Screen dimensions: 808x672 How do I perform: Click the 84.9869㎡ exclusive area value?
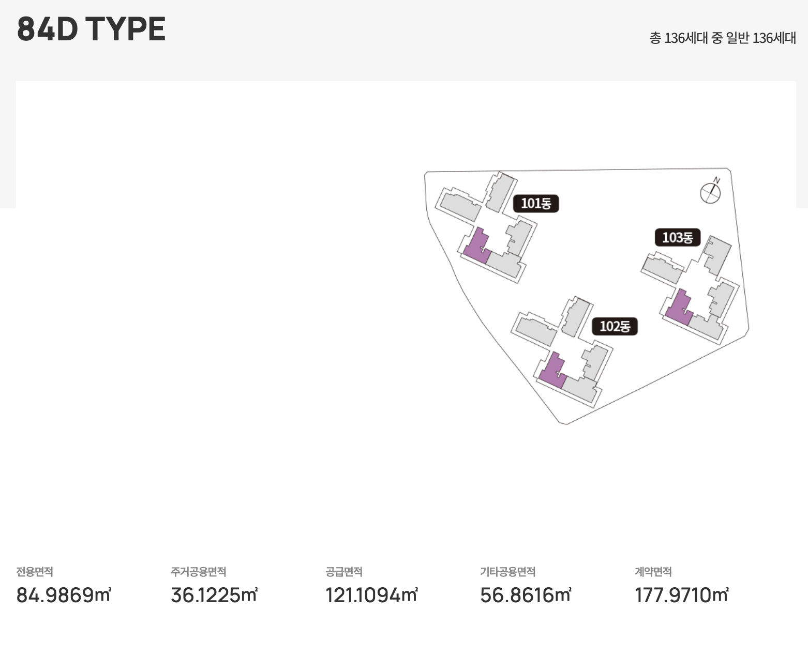[x=64, y=595]
